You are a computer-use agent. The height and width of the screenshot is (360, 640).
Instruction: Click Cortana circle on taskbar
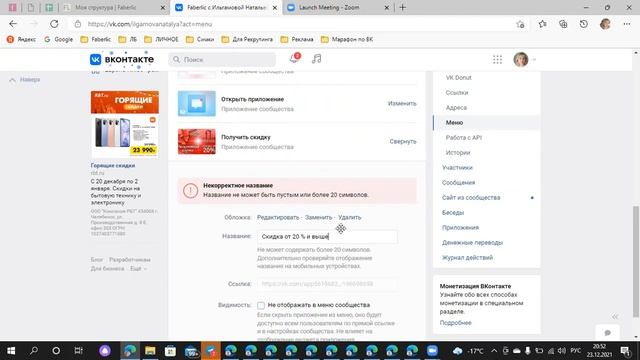point(56,351)
